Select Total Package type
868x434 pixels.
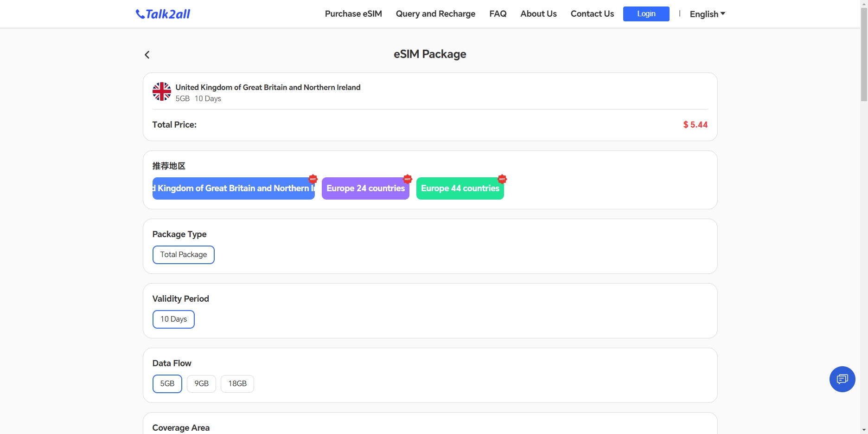click(183, 255)
